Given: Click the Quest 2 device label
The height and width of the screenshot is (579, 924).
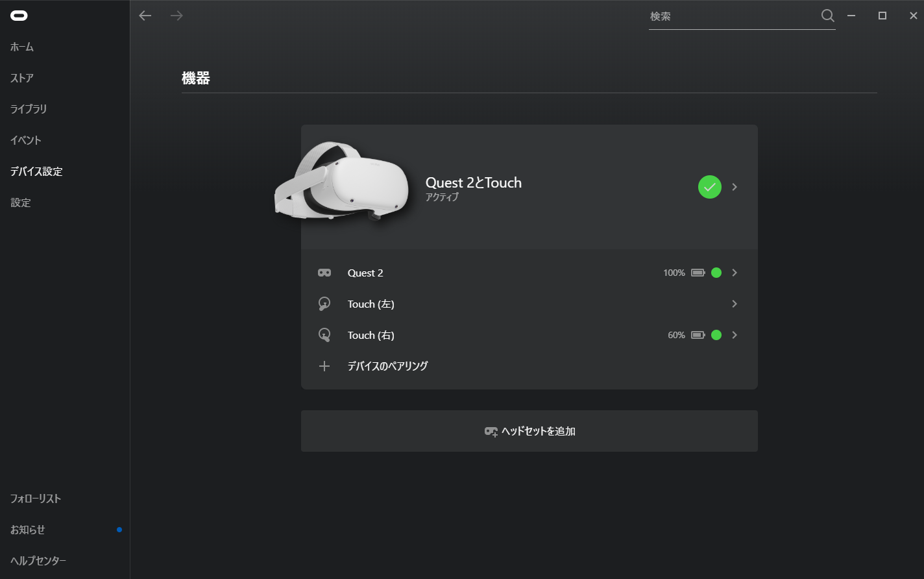Looking at the screenshot, I should (x=365, y=273).
